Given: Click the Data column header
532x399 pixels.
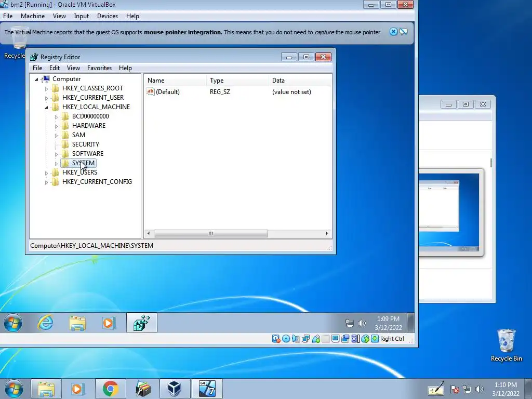Looking at the screenshot, I should coord(300,81).
